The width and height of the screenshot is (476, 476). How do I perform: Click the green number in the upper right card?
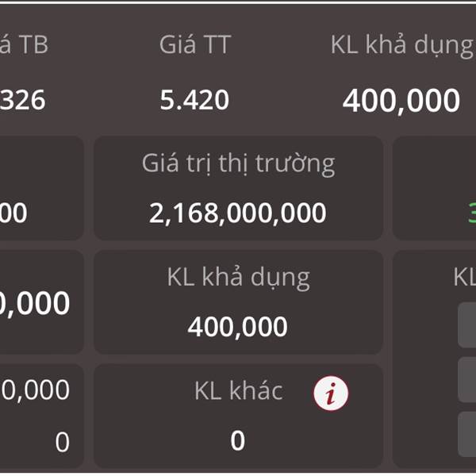(x=472, y=213)
